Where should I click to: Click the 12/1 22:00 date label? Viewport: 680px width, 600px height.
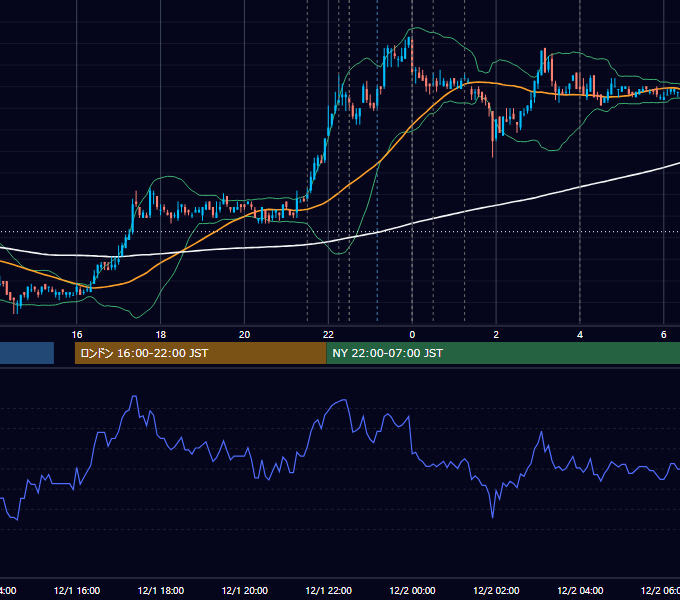tap(329, 590)
